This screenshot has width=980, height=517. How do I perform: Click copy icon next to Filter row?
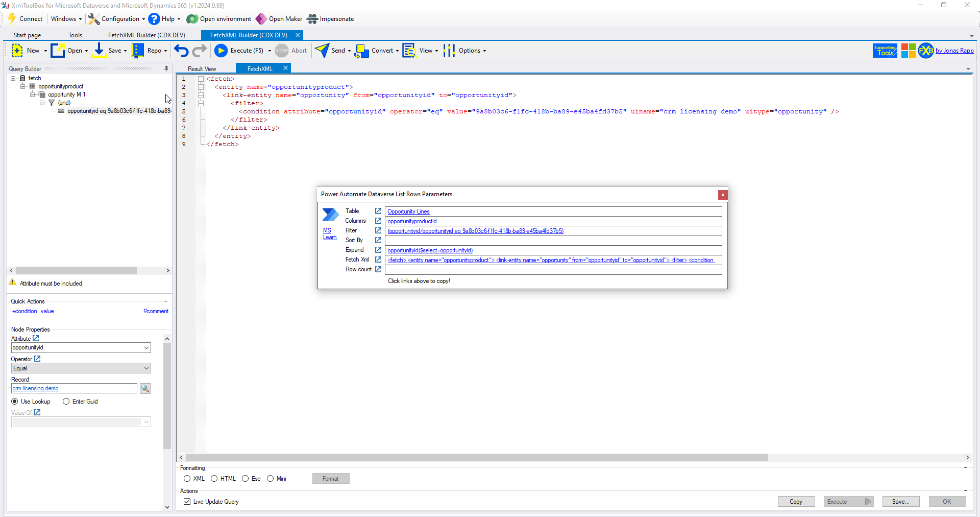pos(378,230)
